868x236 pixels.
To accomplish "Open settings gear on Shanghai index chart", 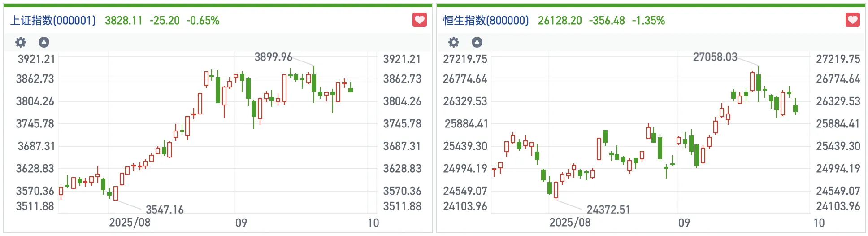I will click(x=21, y=42).
